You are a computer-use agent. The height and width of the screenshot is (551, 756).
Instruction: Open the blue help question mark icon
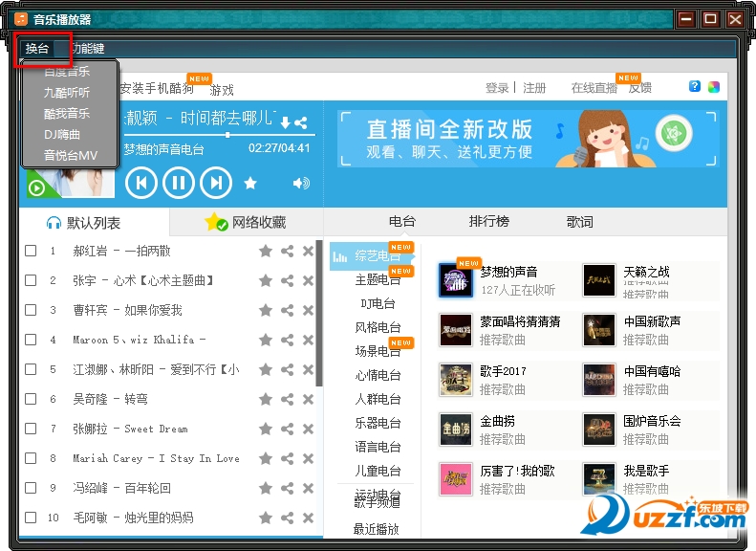coord(695,86)
